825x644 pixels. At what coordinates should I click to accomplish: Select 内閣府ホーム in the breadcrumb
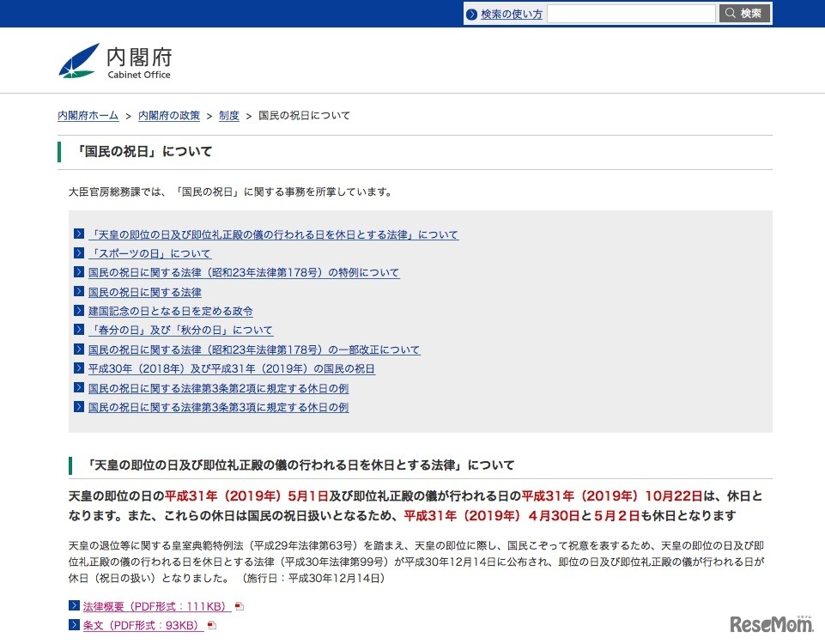coord(88,115)
